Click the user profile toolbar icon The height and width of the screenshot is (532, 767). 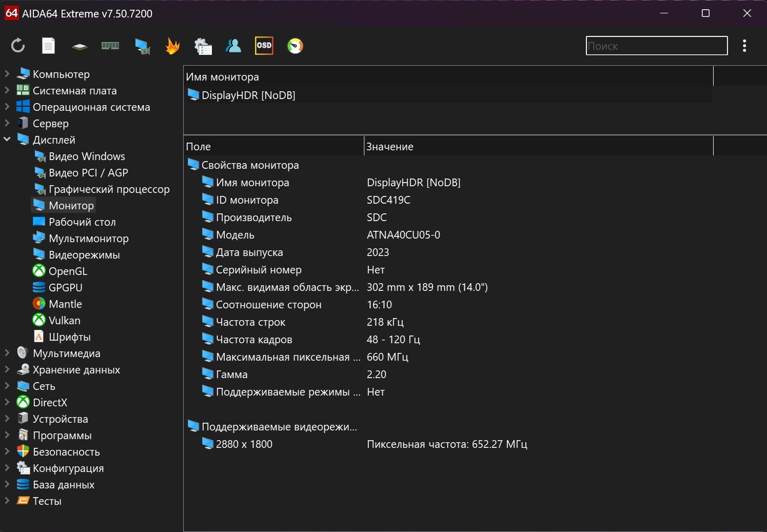(x=233, y=46)
